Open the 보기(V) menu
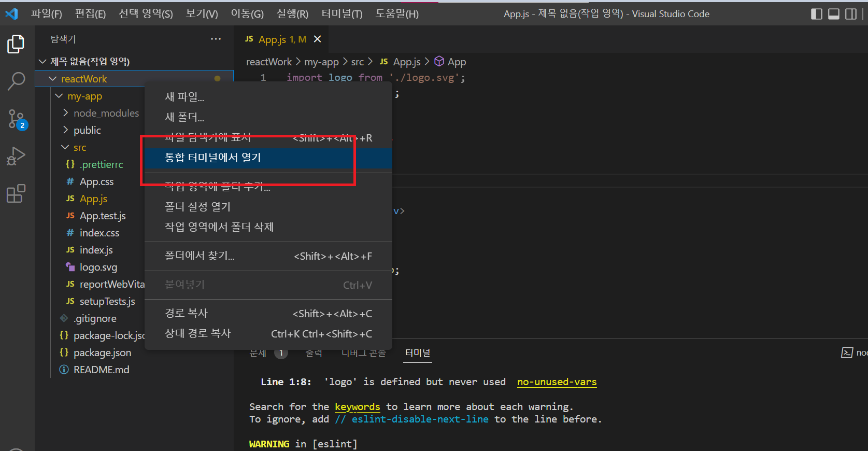This screenshot has height=451, width=868. 202,14
